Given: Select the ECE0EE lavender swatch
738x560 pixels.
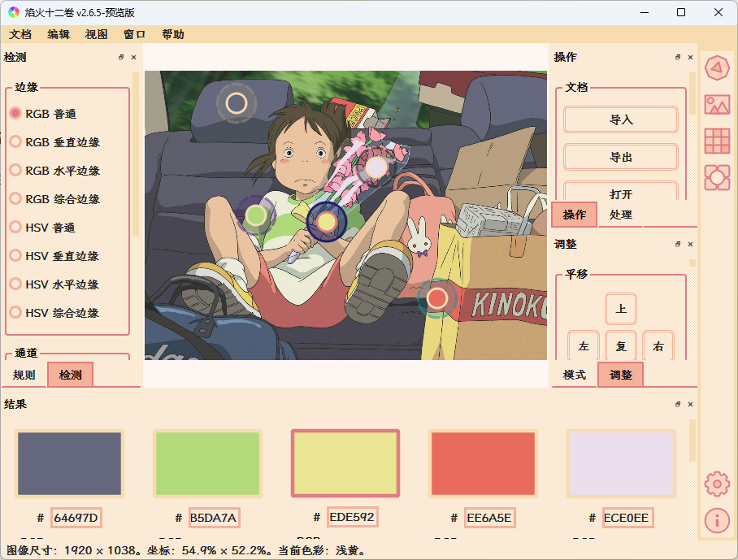Looking at the screenshot, I should (x=621, y=463).
